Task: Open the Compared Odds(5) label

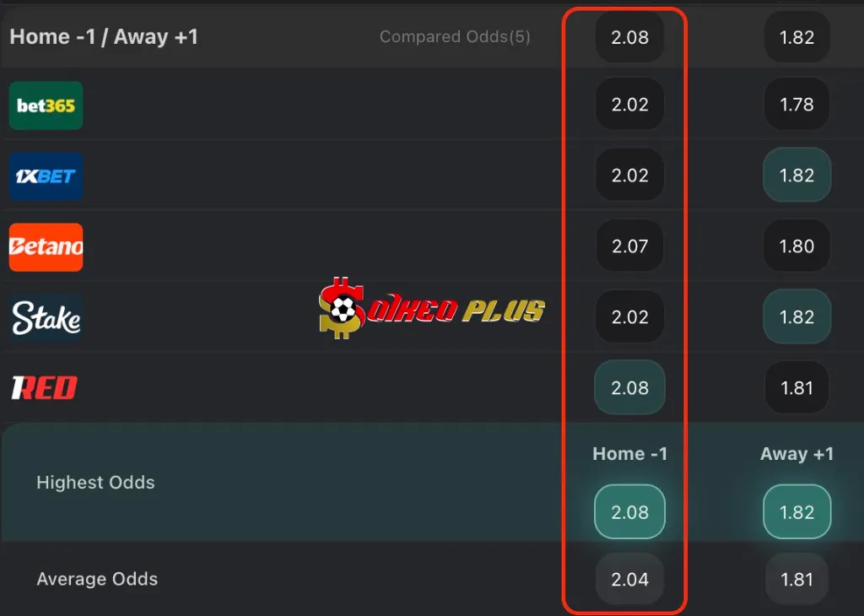Action: (x=455, y=37)
